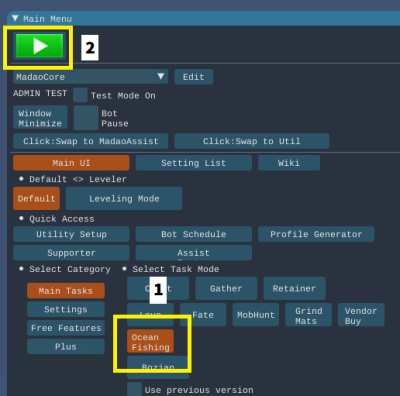Toggle the Bot Pause checkbox
The width and height of the screenshot is (400, 396).
coord(86,118)
